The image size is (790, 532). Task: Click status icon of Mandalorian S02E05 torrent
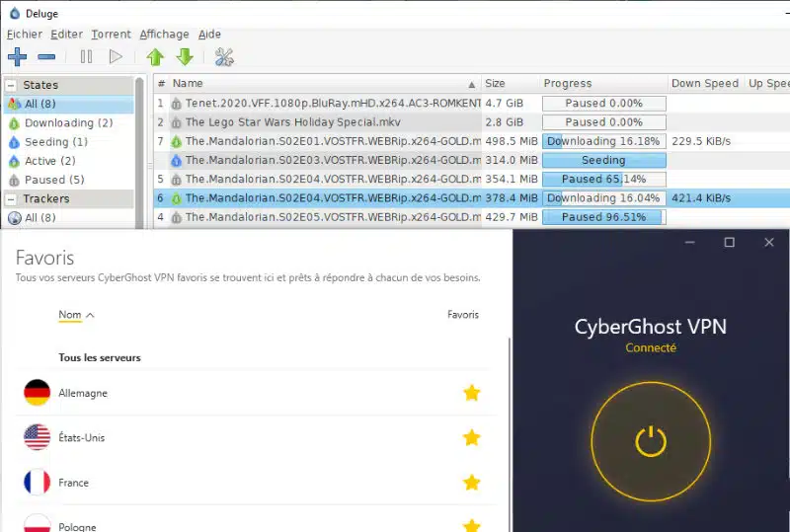coord(176,218)
